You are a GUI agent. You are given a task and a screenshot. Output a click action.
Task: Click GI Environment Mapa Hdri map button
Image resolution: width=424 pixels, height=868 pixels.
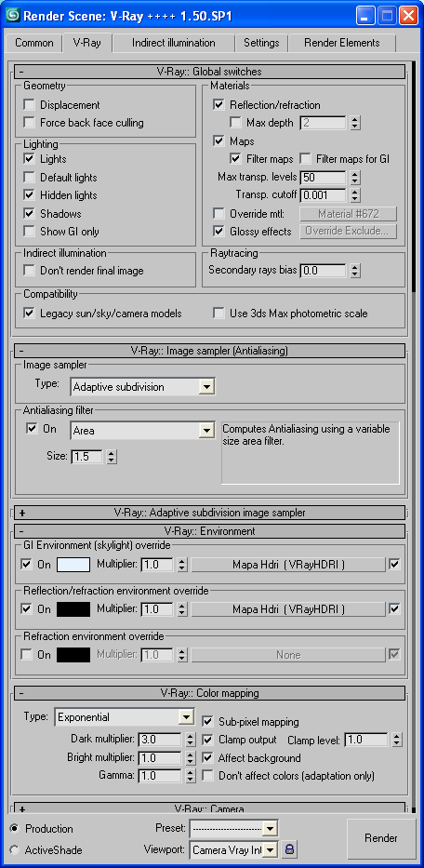coord(288,565)
